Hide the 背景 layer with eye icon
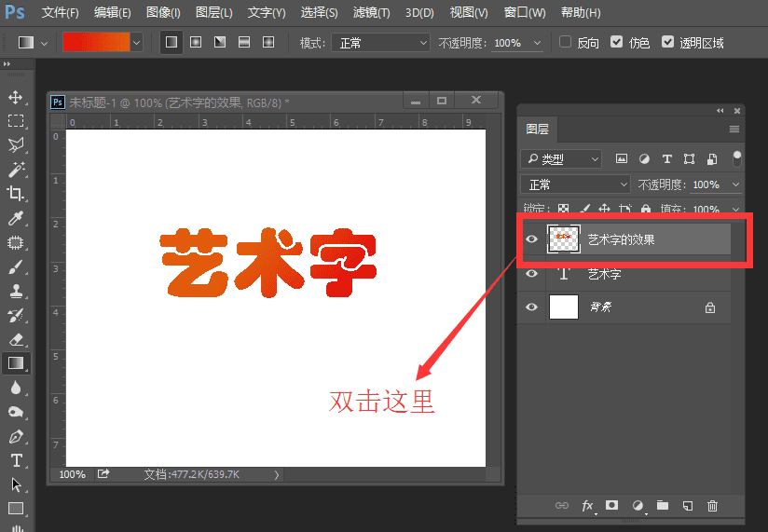 tap(531, 307)
